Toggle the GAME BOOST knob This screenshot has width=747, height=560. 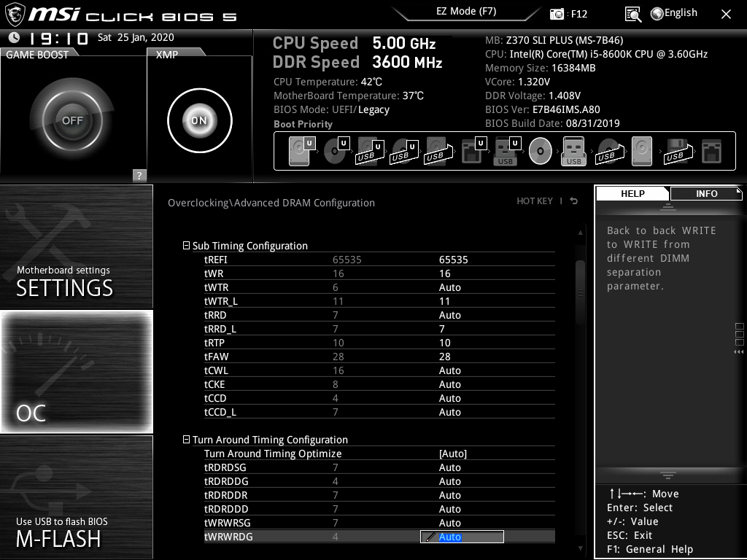tap(72, 120)
